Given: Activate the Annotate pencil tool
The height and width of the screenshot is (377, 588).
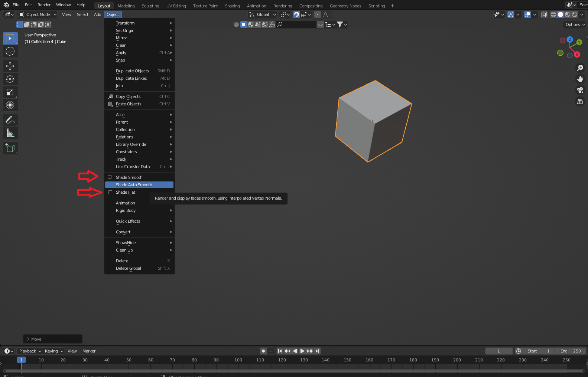Looking at the screenshot, I should pos(10,120).
